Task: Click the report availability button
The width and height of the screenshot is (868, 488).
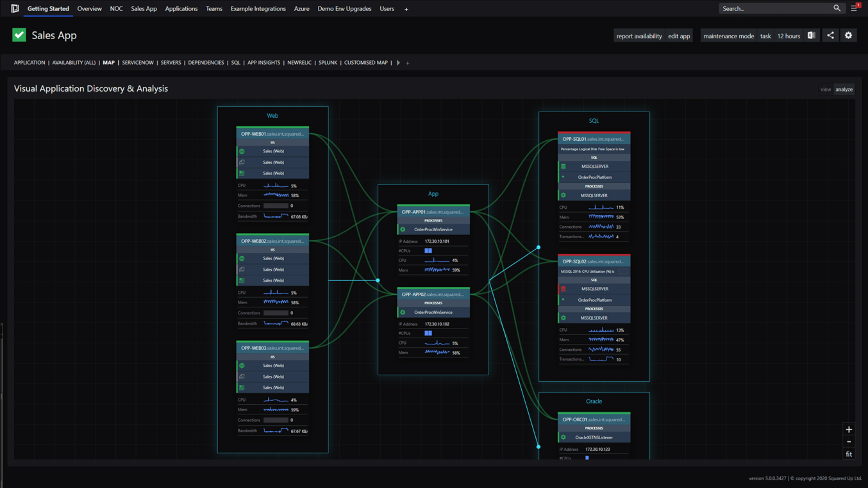Action: coord(638,36)
